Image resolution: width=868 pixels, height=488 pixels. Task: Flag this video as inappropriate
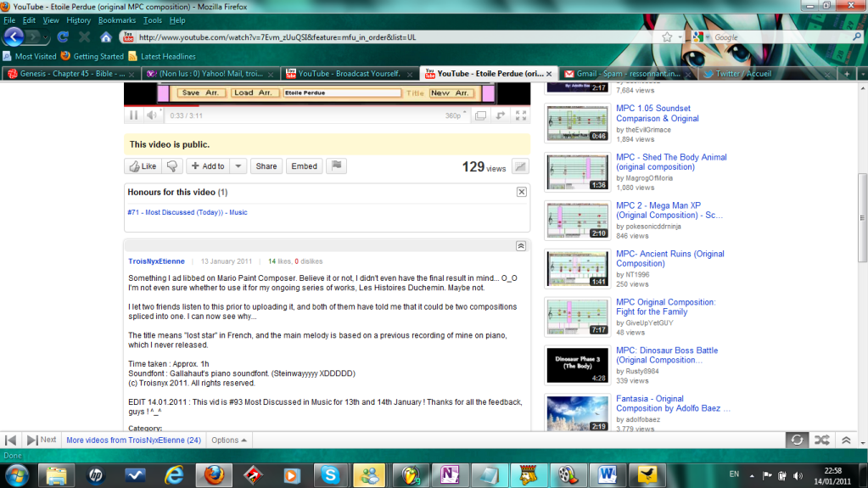pyautogui.click(x=337, y=166)
